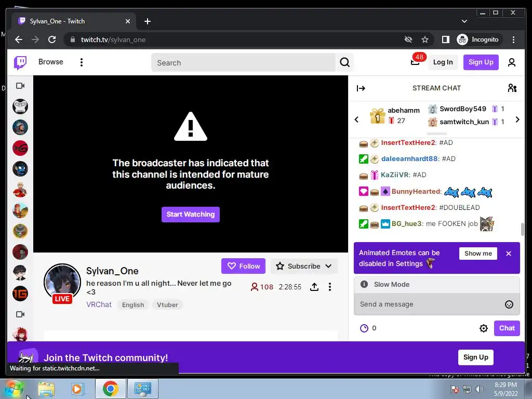Screen dimensions: 532x399
Task: Click abehamm top gifter entry
Action: pos(395,115)
